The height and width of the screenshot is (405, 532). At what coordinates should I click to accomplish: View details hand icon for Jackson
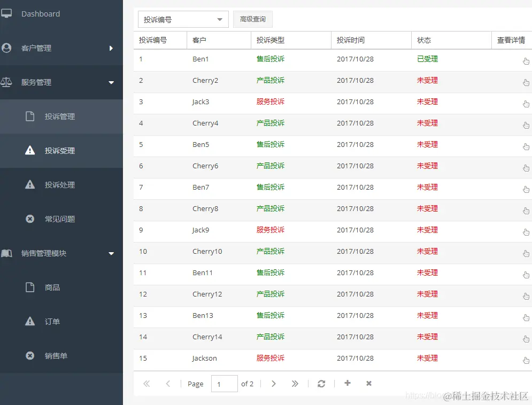tap(526, 360)
